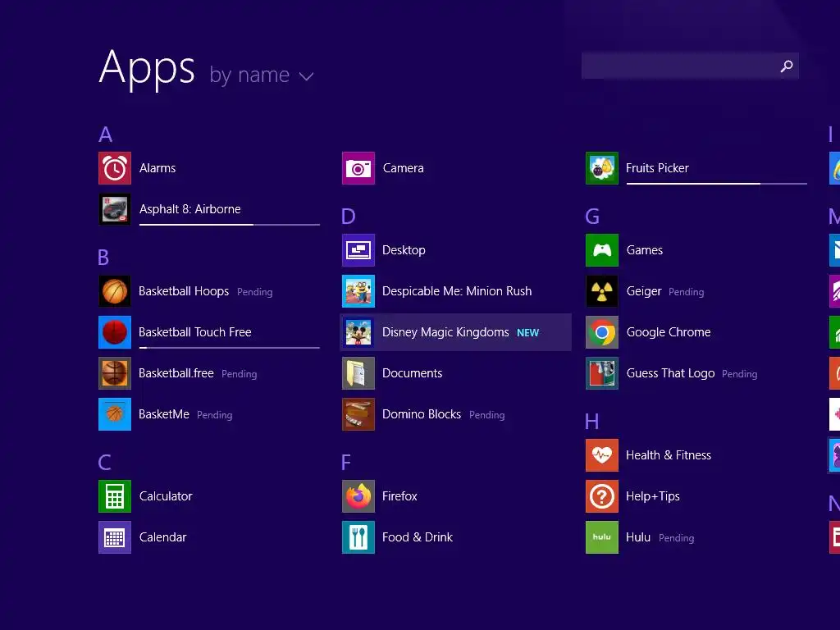Click the 'Help+Tips' label
The image size is (840, 630).
653,496
